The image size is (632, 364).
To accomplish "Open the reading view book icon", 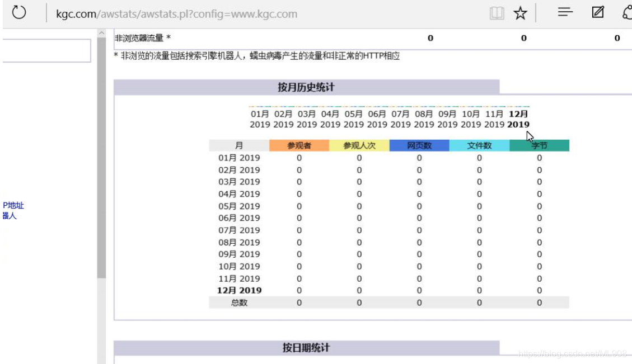I will point(497,13).
